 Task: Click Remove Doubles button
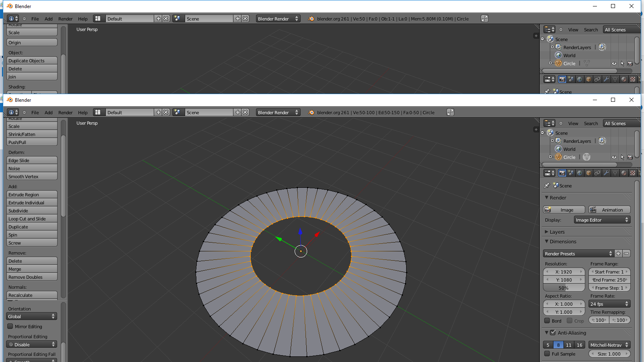32,277
